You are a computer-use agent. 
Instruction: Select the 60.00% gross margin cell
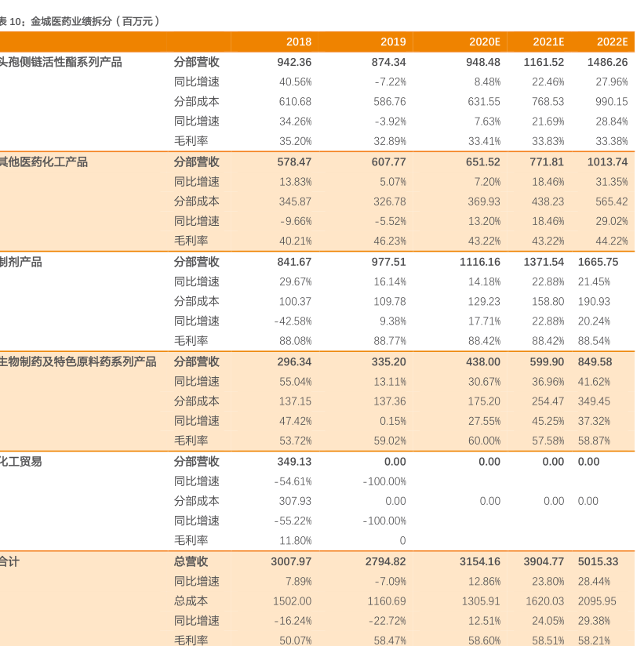coord(484,441)
